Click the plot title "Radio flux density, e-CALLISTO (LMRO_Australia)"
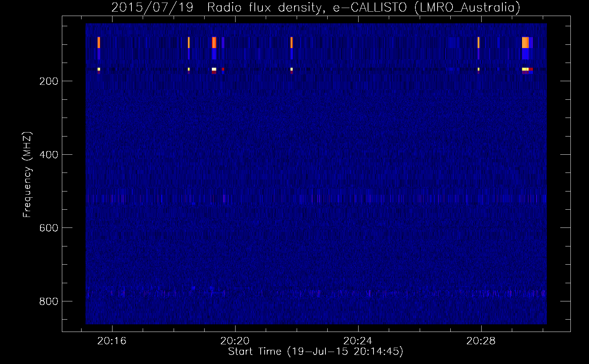This screenshot has height=364, width=589. pyautogui.click(x=364, y=7)
